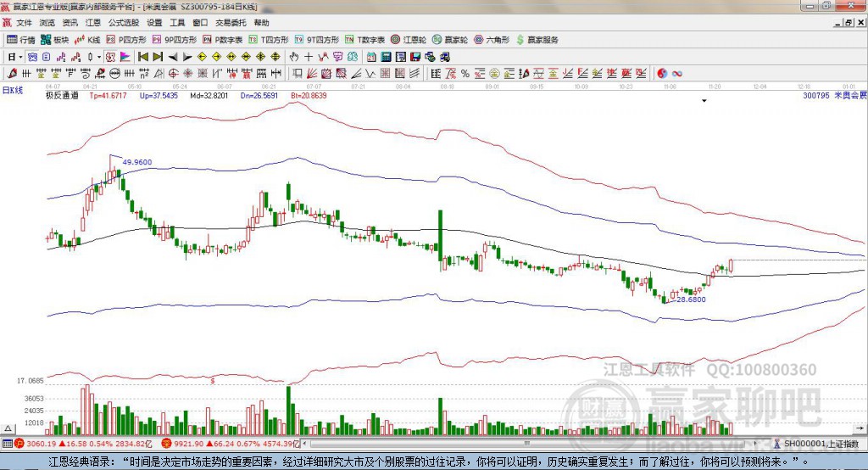The image size is (868, 470).
Task: Click the 300795 米奥会展 stock label
Action: [835, 95]
